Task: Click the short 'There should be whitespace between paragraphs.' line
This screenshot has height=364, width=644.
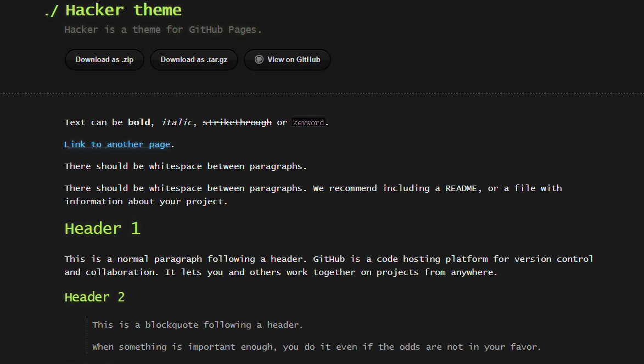Action: 186,166
